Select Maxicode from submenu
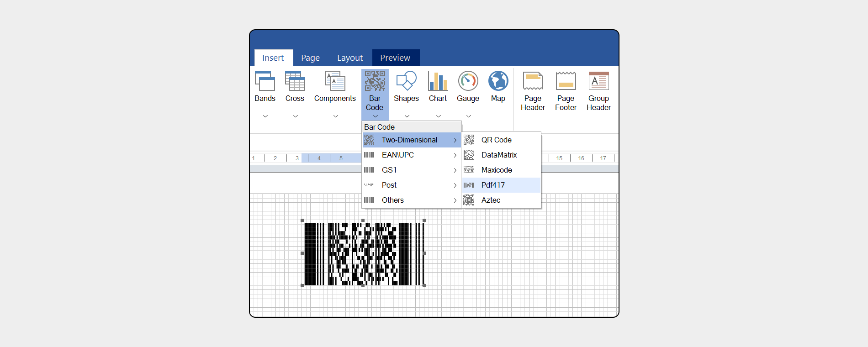This screenshot has height=347, width=868. pyautogui.click(x=501, y=170)
